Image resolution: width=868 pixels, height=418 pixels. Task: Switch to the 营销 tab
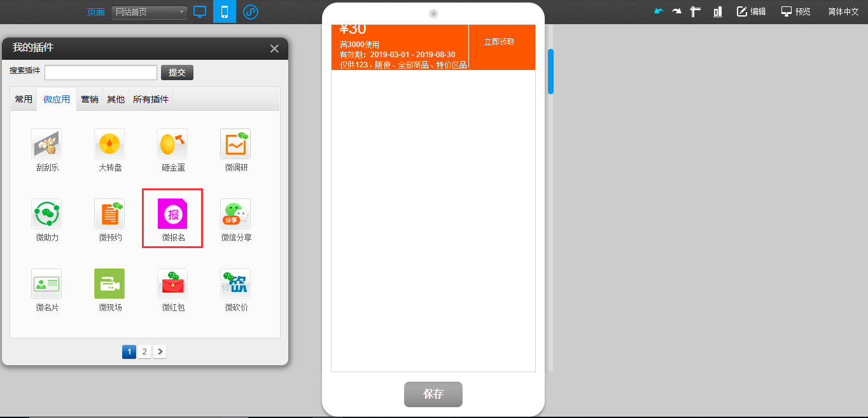90,99
